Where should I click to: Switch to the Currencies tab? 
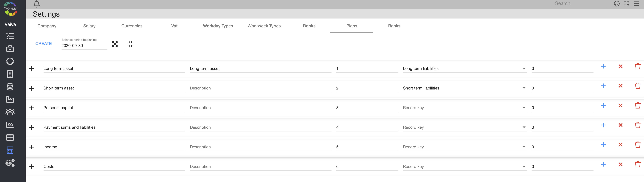[x=132, y=26]
